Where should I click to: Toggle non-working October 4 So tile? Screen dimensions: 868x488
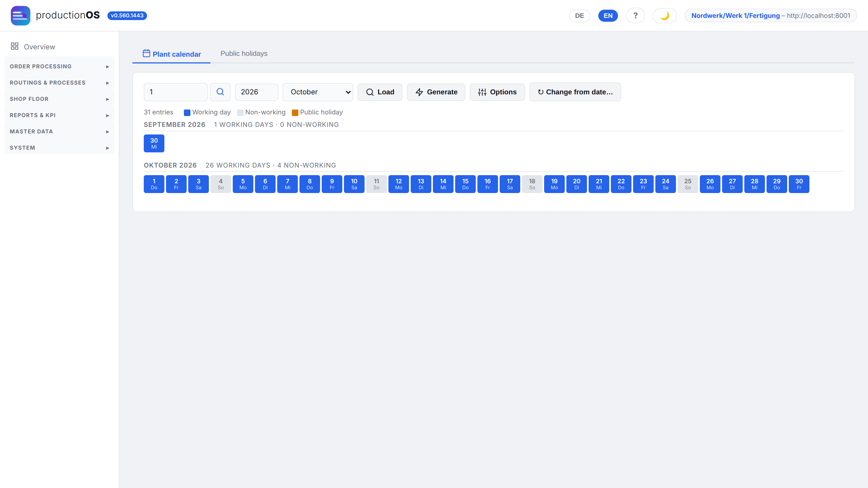click(221, 184)
